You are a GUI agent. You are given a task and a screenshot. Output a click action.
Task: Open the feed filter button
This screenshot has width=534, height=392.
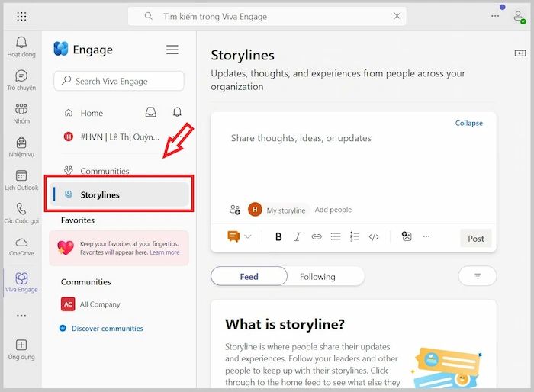[x=478, y=276]
